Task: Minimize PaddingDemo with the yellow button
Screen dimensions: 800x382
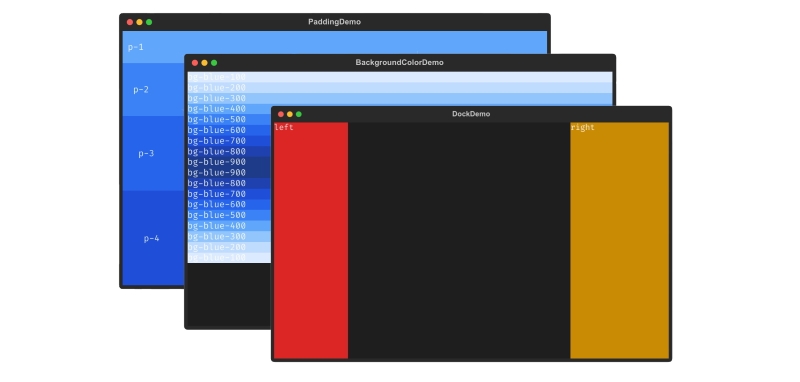Action: point(139,22)
